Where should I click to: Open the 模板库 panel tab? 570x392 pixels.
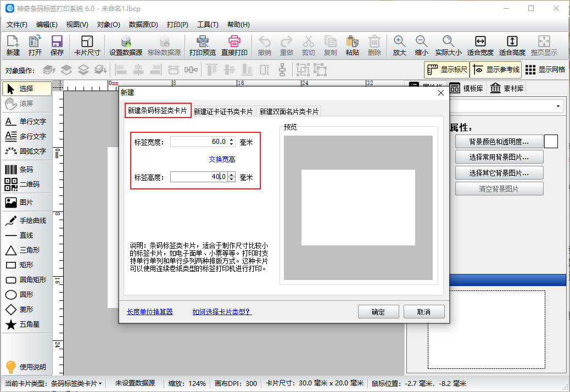click(467, 88)
